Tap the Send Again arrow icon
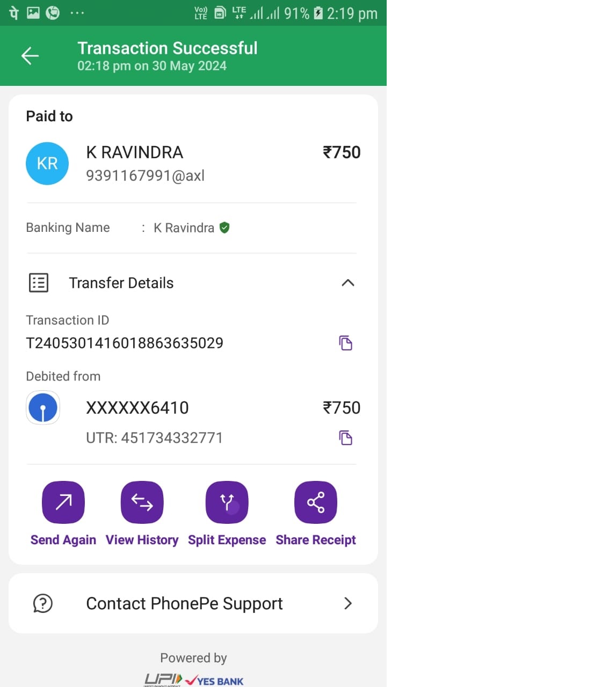616x687 pixels. pyautogui.click(x=63, y=502)
